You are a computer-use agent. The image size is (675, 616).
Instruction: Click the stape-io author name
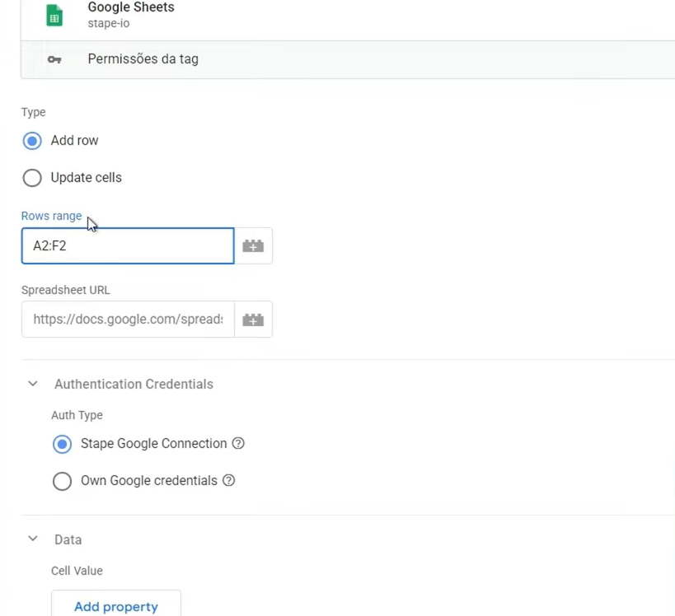click(x=109, y=24)
